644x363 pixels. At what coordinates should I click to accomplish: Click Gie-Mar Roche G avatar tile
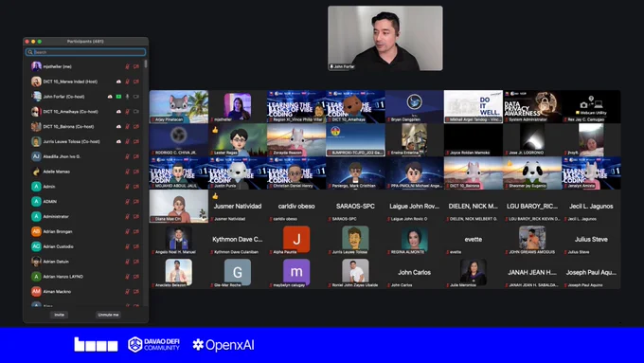click(x=238, y=273)
